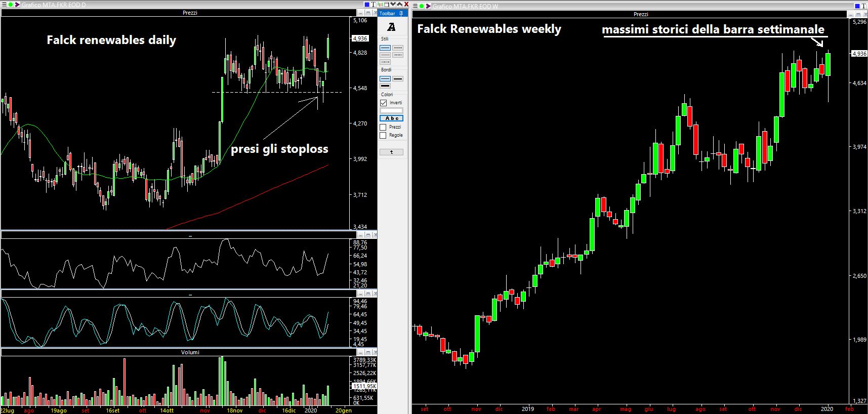Open font settings with the A icon in Toolbar
Screen dimensions: 868x414
pos(391,27)
